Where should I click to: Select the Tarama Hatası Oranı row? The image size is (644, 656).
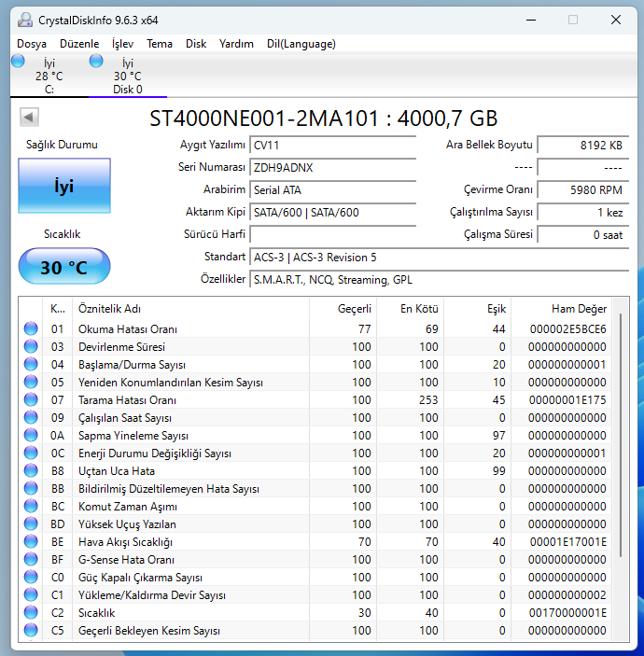click(x=315, y=399)
